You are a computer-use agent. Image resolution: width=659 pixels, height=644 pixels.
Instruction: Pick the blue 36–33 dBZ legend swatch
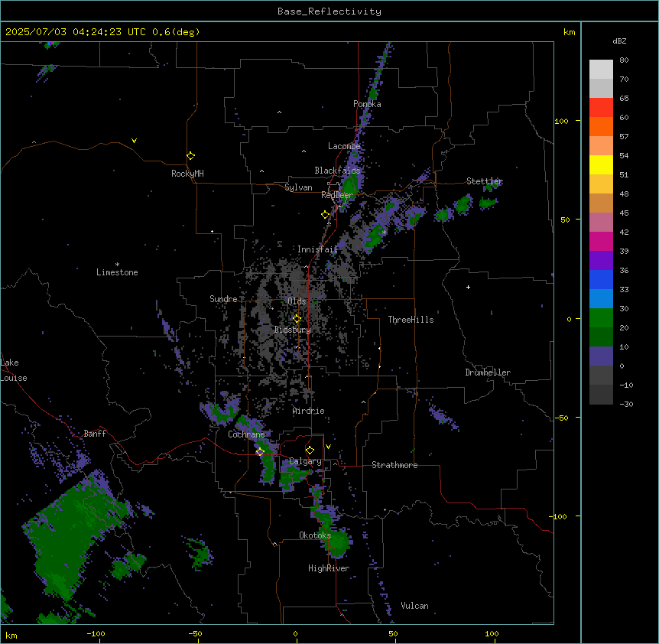pyautogui.click(x=601, y=279)
